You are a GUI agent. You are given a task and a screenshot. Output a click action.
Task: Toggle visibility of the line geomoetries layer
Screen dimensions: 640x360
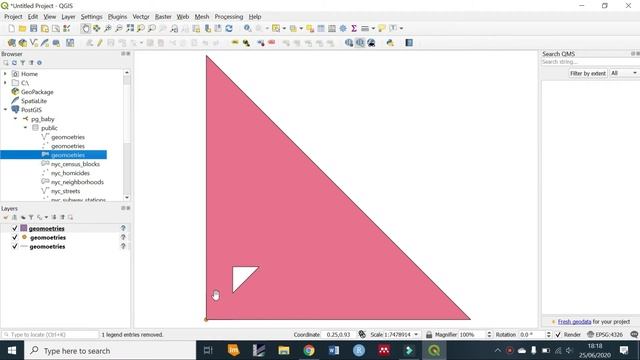(x=15, y=247)
